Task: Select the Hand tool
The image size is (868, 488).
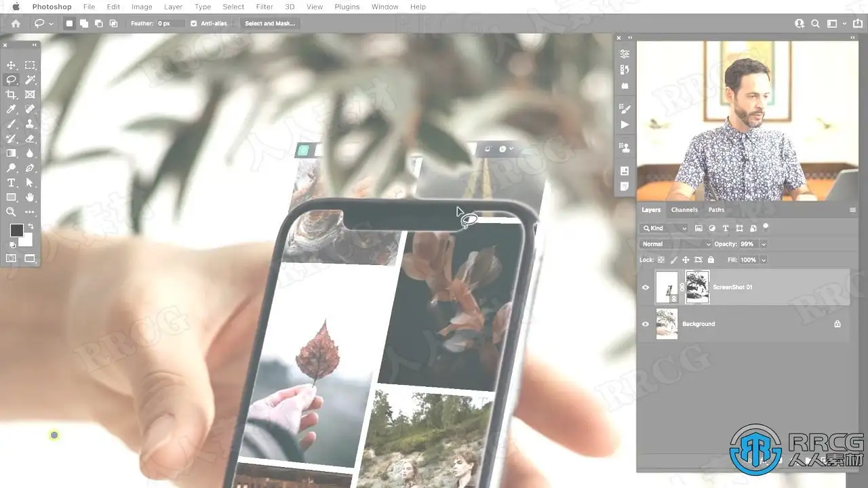Action: tap(30, 197)
